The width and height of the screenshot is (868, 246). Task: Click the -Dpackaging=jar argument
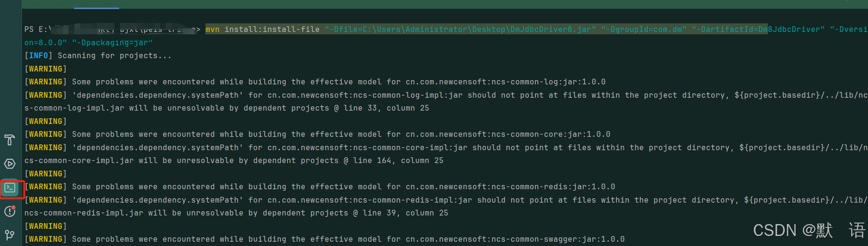coord(112,43)
